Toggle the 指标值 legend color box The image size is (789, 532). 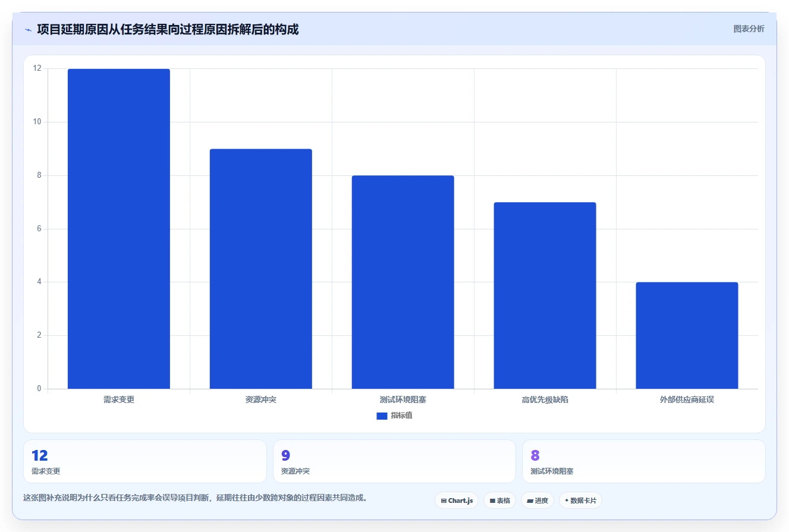click(x=382, y=415)
